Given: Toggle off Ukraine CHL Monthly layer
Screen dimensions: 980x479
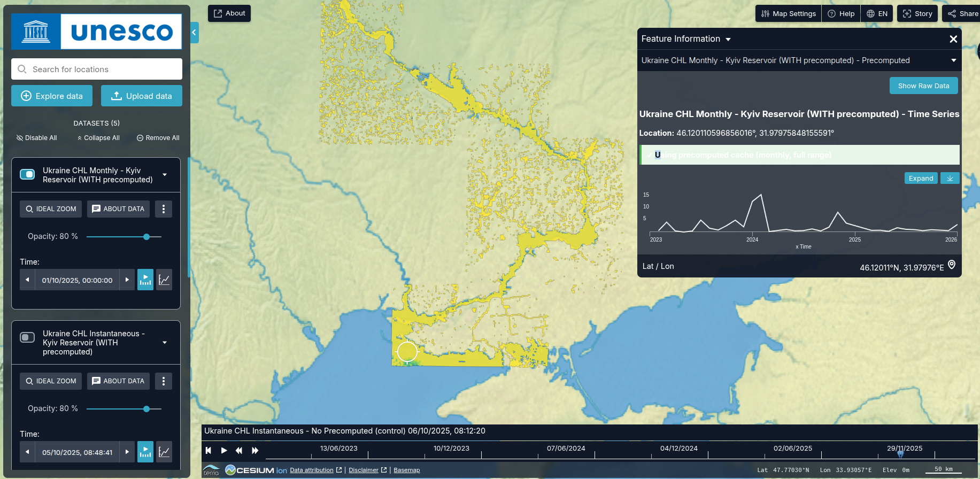Looking at the screenshot, I should 27,174.
